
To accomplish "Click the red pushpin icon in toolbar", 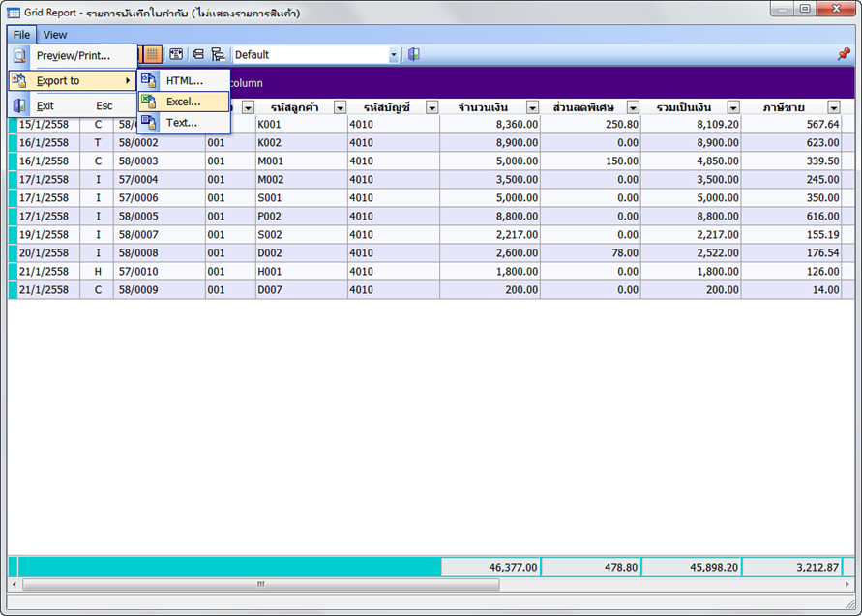I will point(844,55).
